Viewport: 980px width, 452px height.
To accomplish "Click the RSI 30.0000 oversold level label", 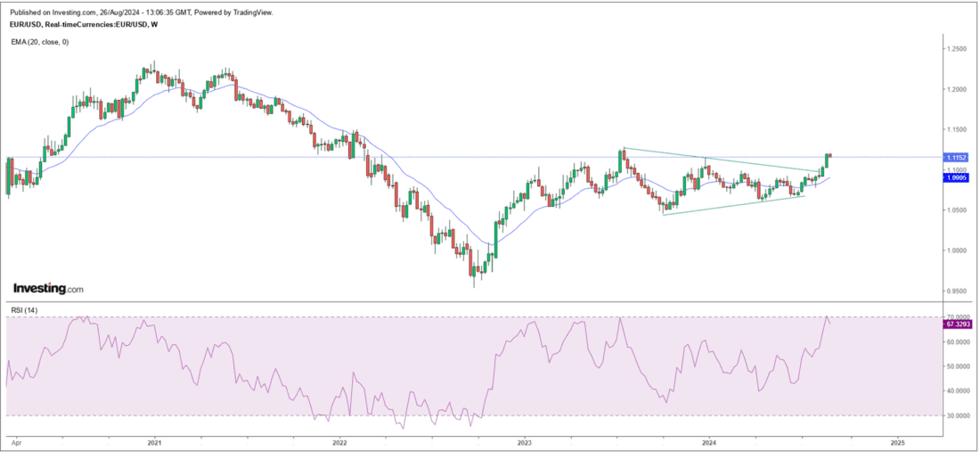I will tap(958, 415).
